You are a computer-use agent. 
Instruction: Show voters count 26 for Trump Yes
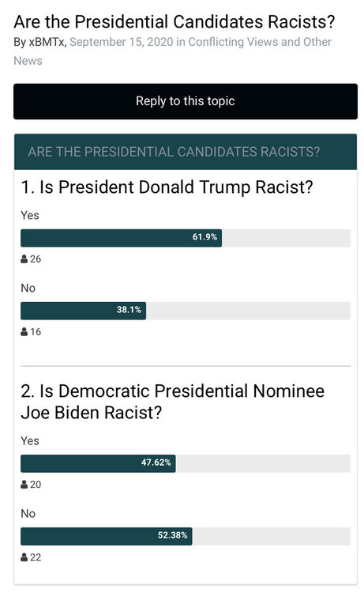[x=36, y=259]
